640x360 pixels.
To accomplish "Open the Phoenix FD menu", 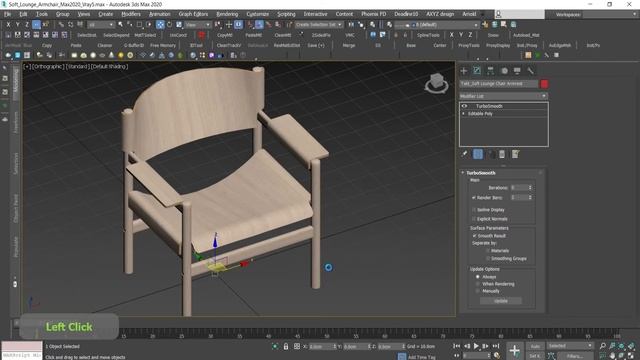I will point(373,14).
